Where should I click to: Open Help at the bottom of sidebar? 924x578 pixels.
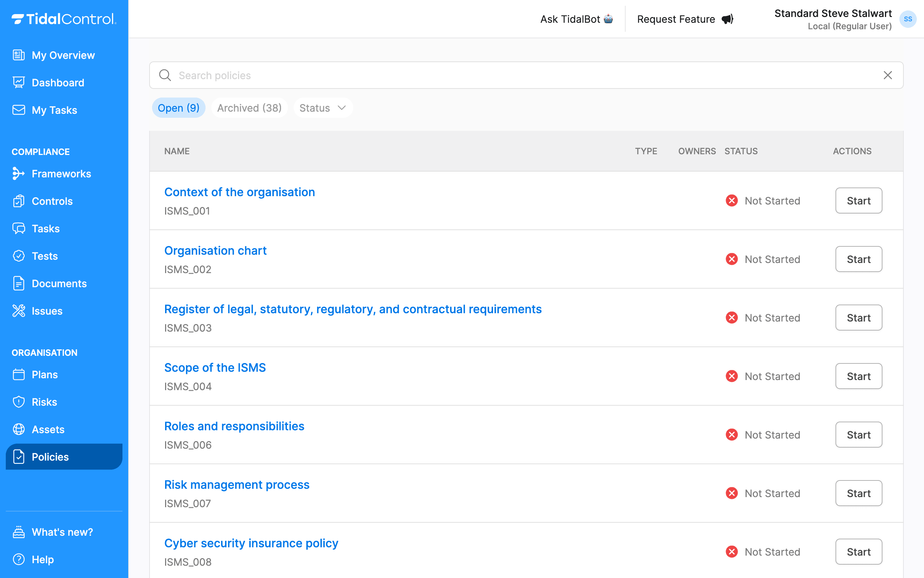(43, 559)
